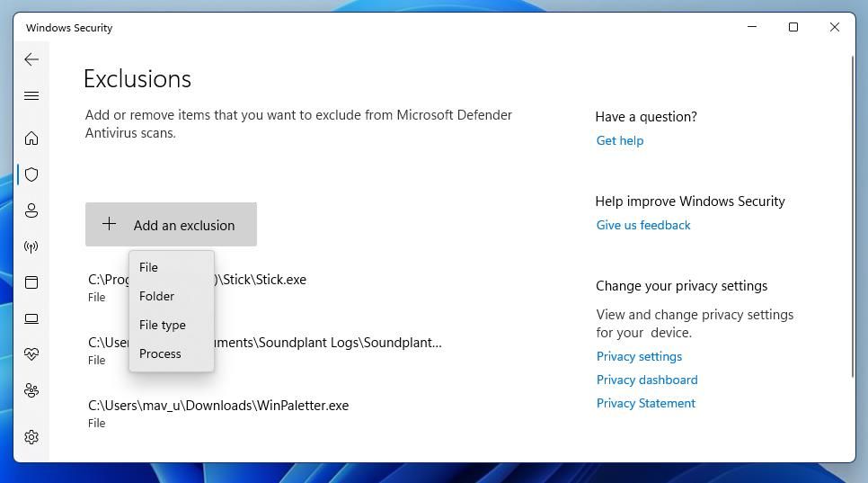Viewport: 868px width, 483px height.
Task: Open Family options icon
Action: (x=31, y=390)
